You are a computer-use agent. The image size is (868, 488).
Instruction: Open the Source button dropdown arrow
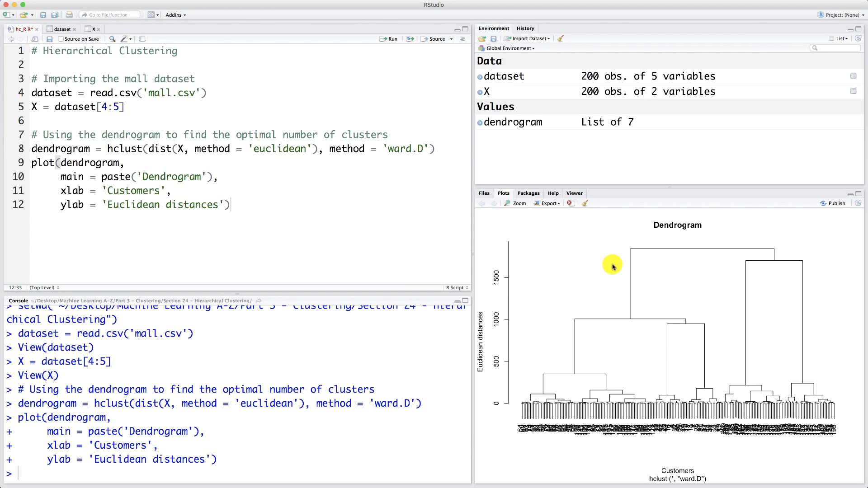coord(451,39)
